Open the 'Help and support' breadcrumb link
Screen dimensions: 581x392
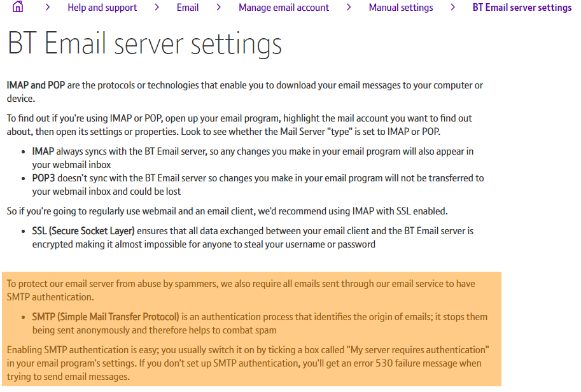102,8
